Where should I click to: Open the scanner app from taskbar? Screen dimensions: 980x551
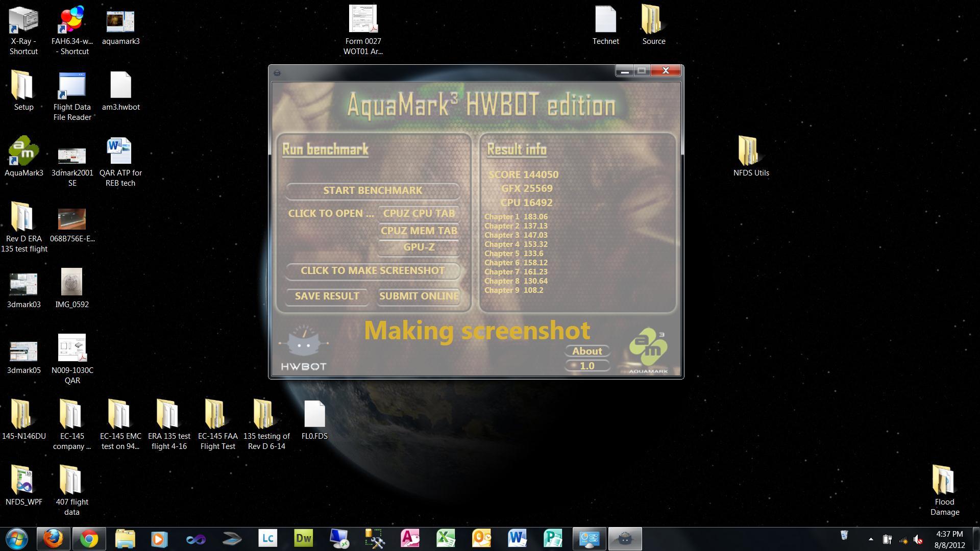232,539
